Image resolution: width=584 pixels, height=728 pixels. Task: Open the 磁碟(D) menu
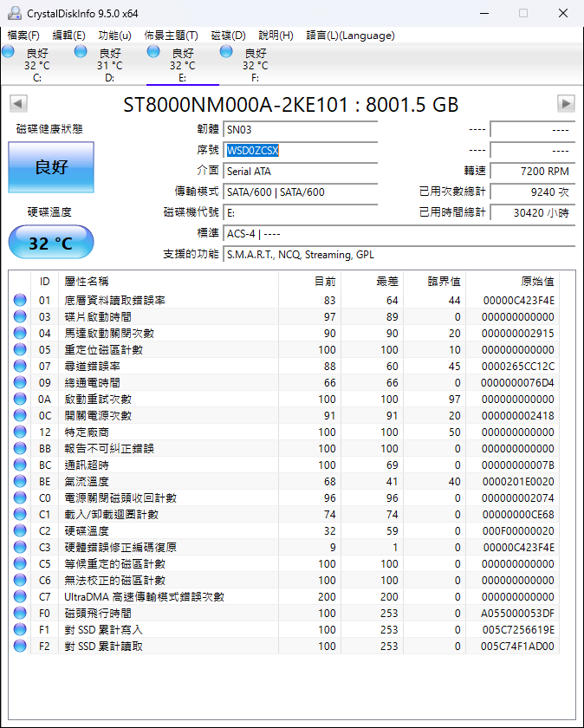[x=228, y=36]
